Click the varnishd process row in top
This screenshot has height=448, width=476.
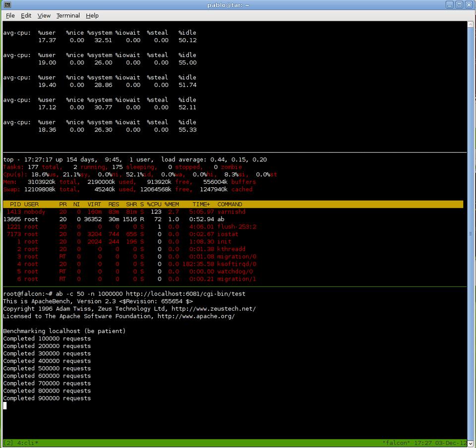124,212
